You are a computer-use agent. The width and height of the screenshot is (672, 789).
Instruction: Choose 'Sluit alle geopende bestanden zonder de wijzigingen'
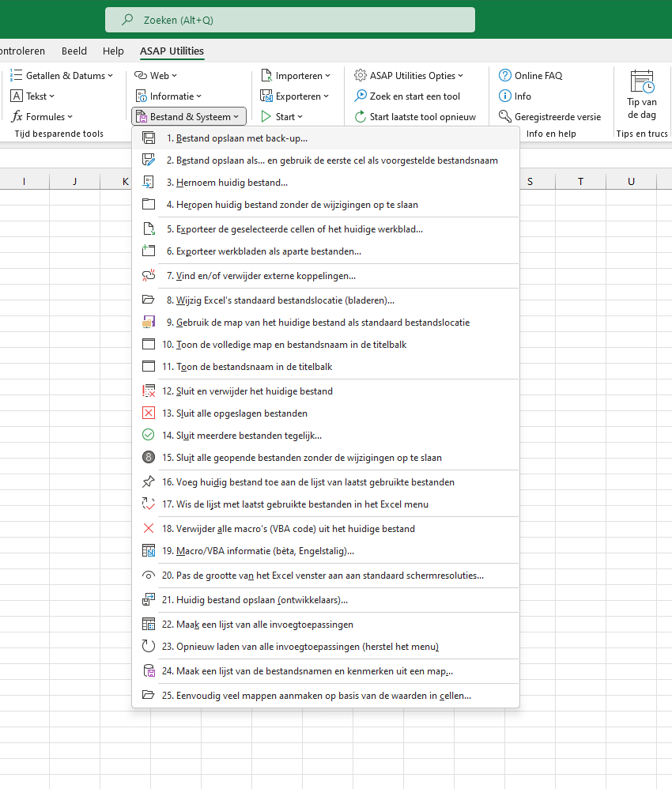[326, 458]
